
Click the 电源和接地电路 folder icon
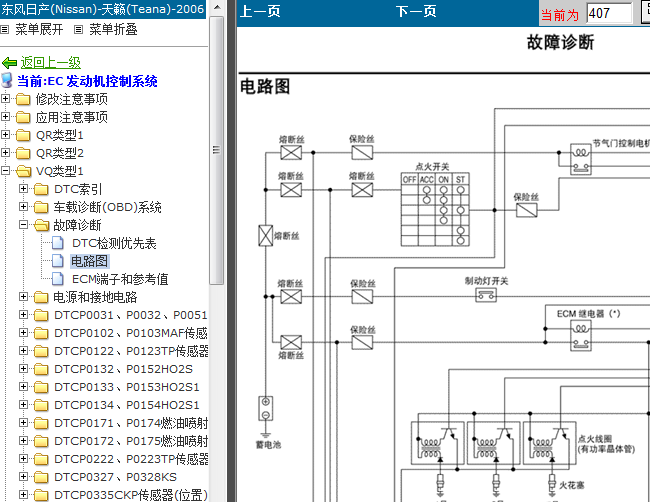pyautogui.click(x=41, y=297)
